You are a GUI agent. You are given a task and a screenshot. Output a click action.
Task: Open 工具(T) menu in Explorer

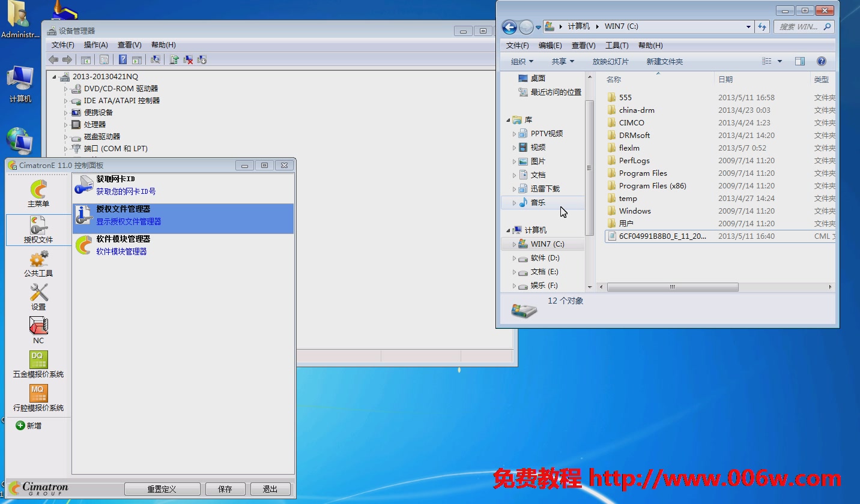(x=617, y=46)
